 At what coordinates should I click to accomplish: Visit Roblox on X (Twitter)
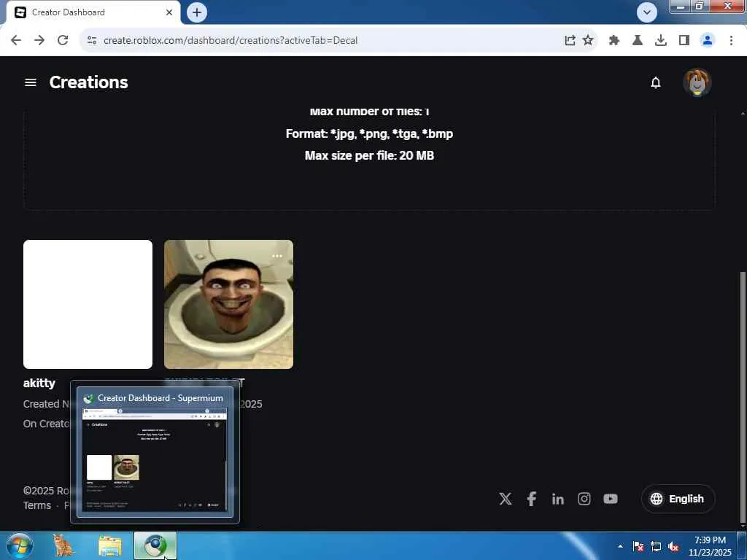[x=506, y=499]
